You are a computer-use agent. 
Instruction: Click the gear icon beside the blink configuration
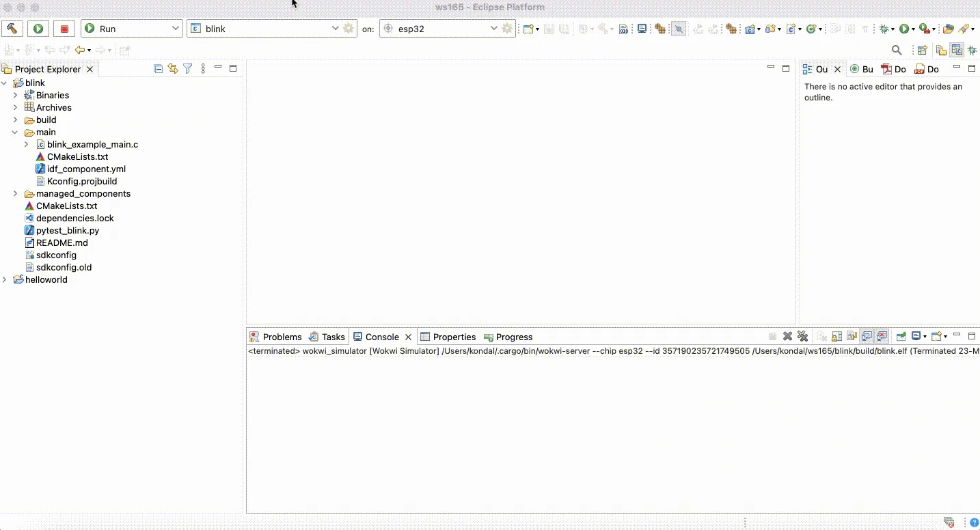pyautogui.click(x=349, y=29)
